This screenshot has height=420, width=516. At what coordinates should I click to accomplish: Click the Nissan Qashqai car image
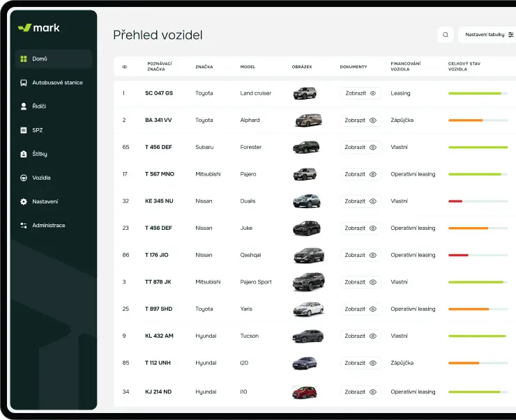[309, 256]
